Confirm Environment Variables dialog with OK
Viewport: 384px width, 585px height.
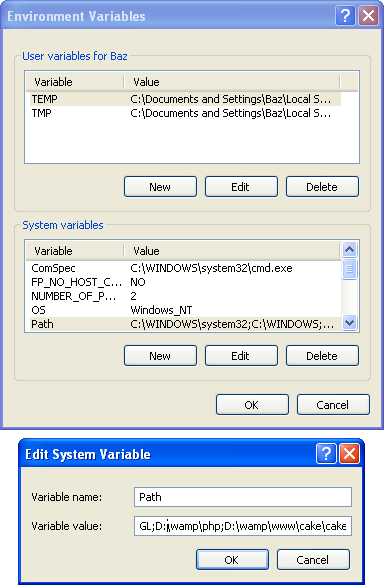[252, 405]
